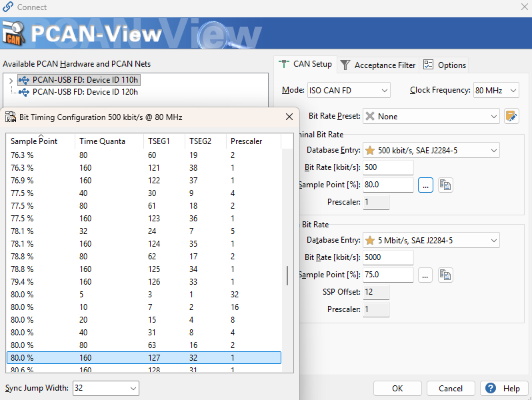Screen dimensions: 532x400
Task: Open the Bit Rate Preset dropdown
Action: (431, 116)
